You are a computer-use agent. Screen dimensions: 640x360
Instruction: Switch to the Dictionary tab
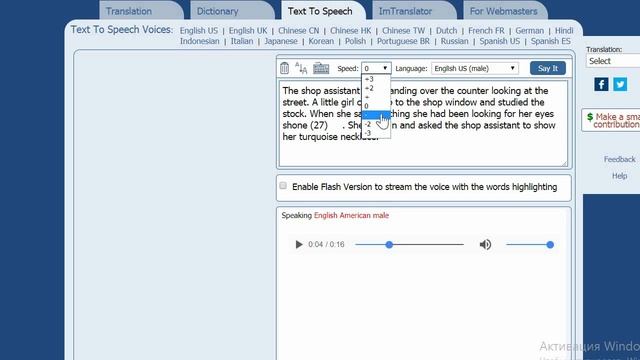tap(232, 11)
